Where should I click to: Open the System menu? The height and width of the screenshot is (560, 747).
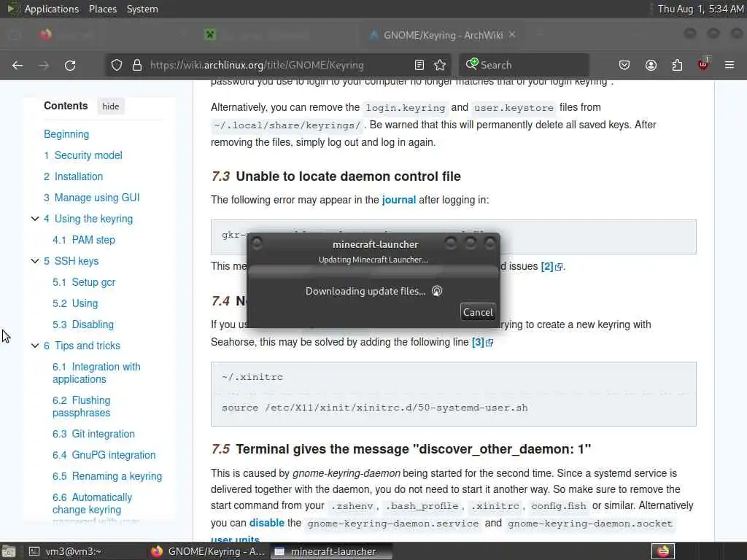coord(142,9)
